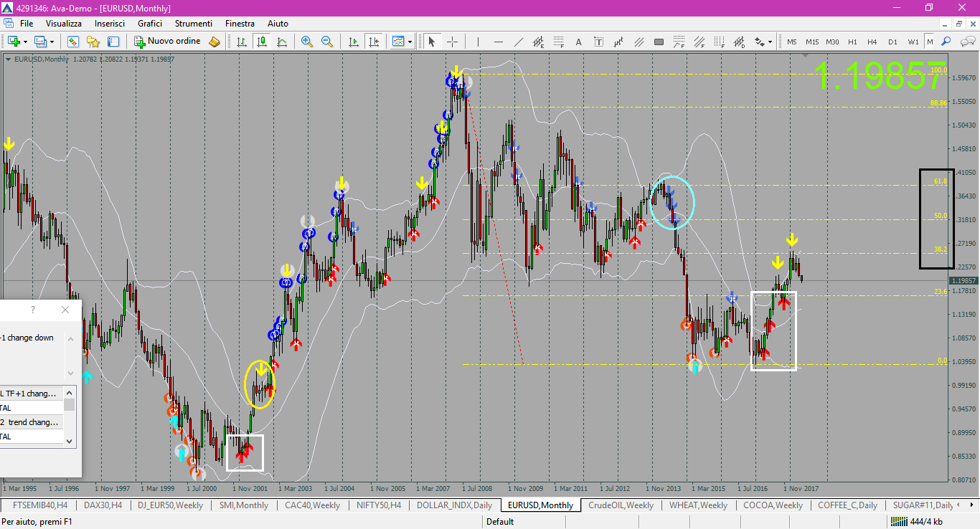
Task: Switch timeframe to M30
Action: click(x=832, y=42)
